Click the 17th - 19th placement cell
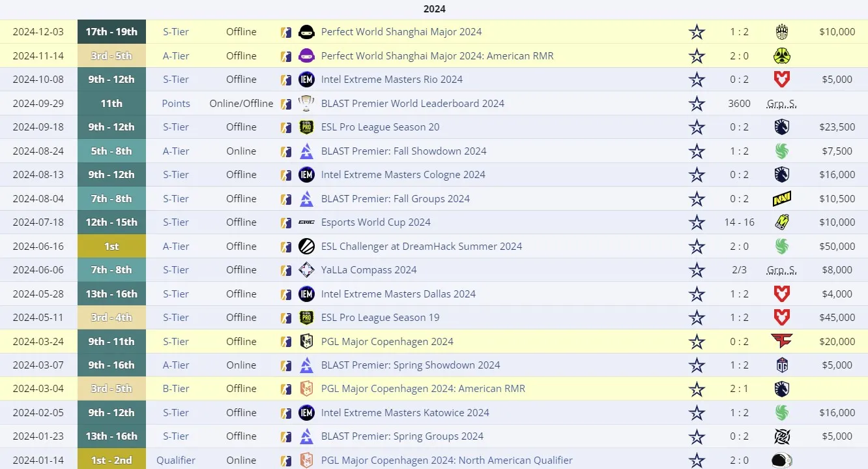Screen dimensions: 868x469 [111, 32]
